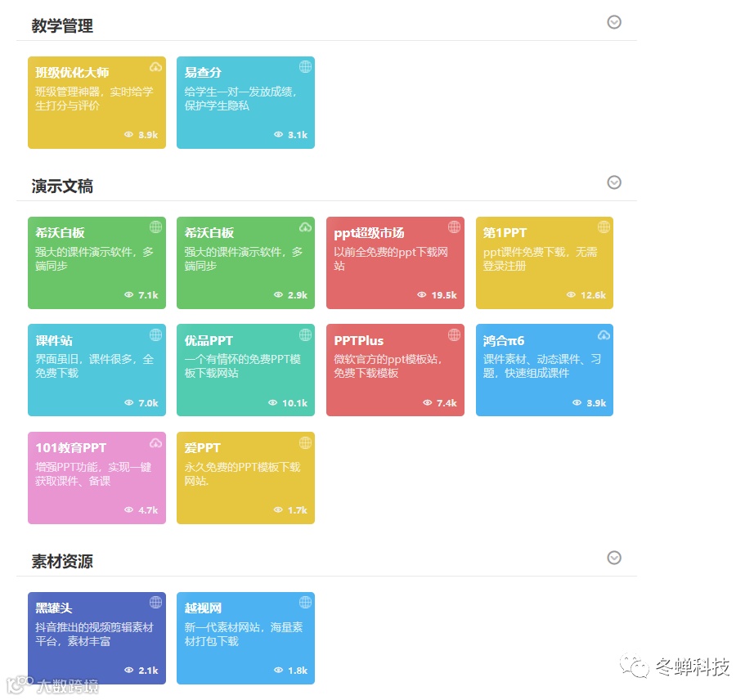Click globe icon on 第1PPT card

604,227
